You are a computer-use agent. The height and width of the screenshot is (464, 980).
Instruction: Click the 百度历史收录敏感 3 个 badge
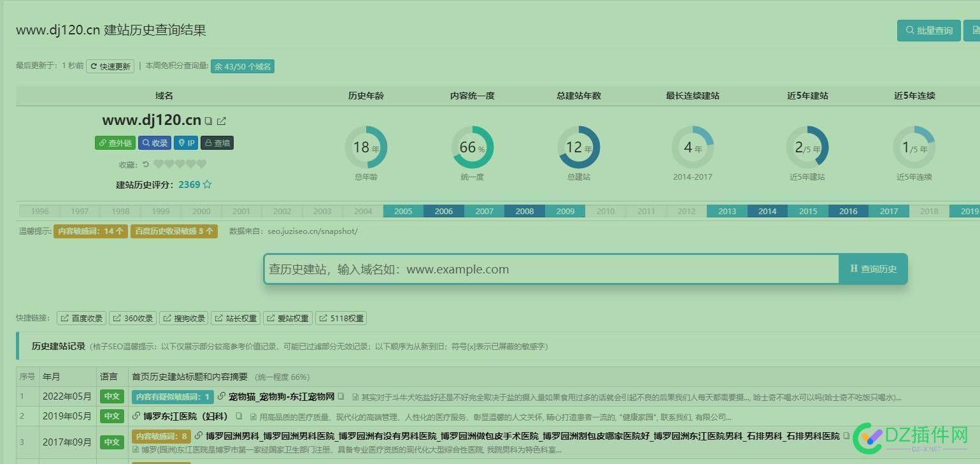click(x=174, y=231)
